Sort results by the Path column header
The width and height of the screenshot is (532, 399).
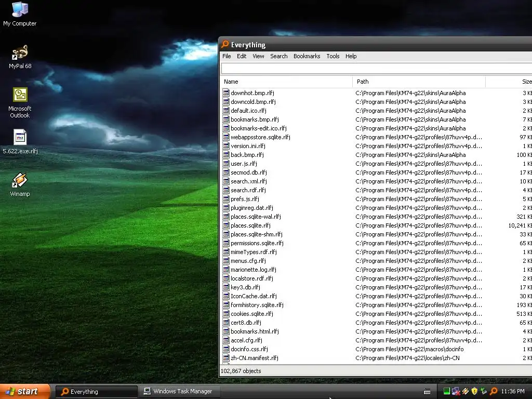(x=419, y=82)
